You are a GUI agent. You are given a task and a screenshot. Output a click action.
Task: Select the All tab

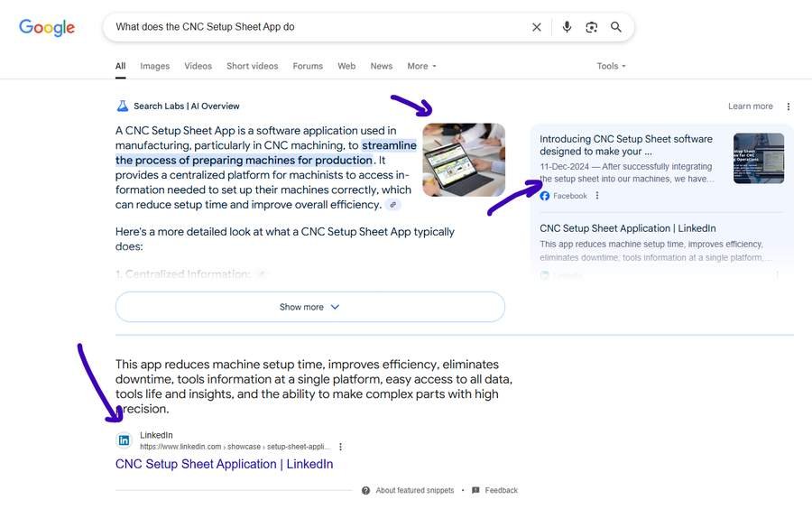click(x=120, y=66)
